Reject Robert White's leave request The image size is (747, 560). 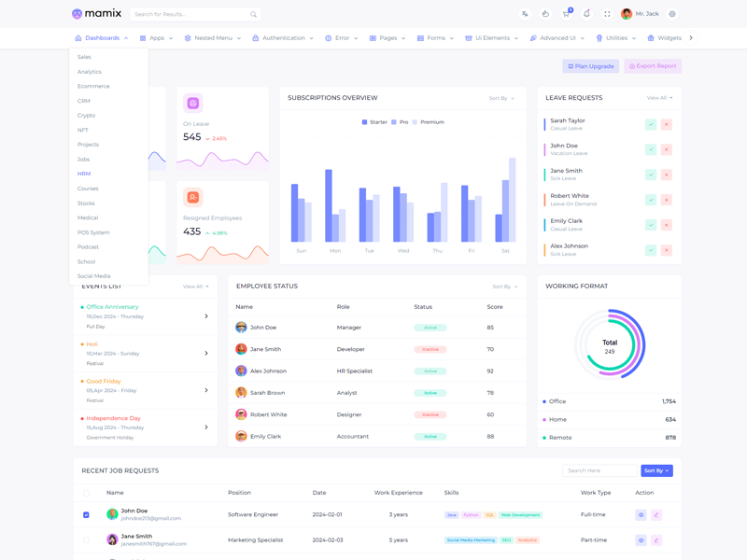coord(667,200)
